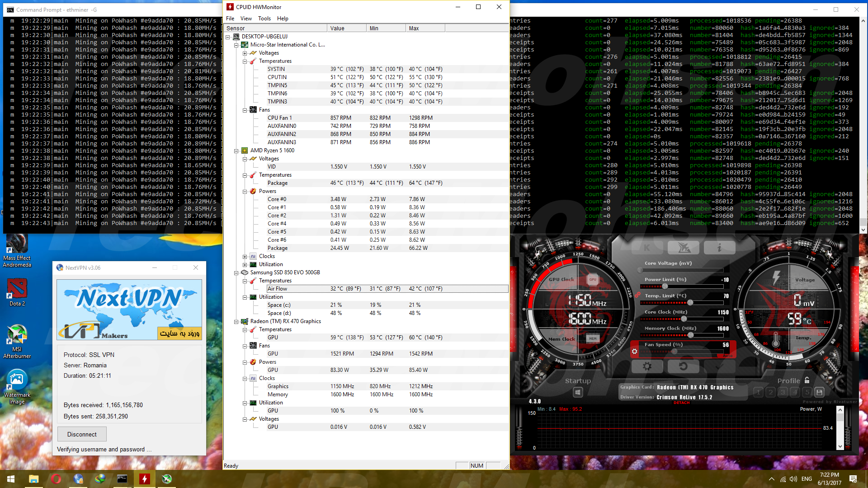Open Afterburner information button

tap(719, 248)
